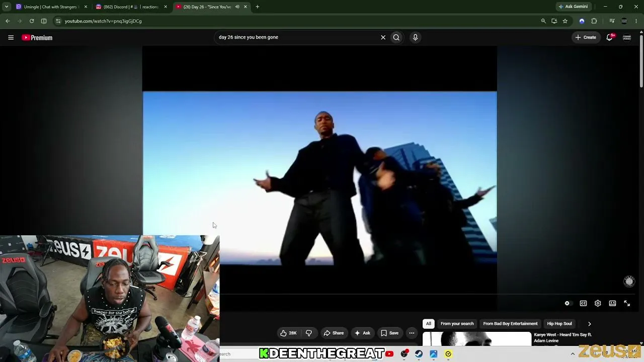Ask about this video
Image resolution: width=644 pixels, height=362 pixels.
(362, 333)
